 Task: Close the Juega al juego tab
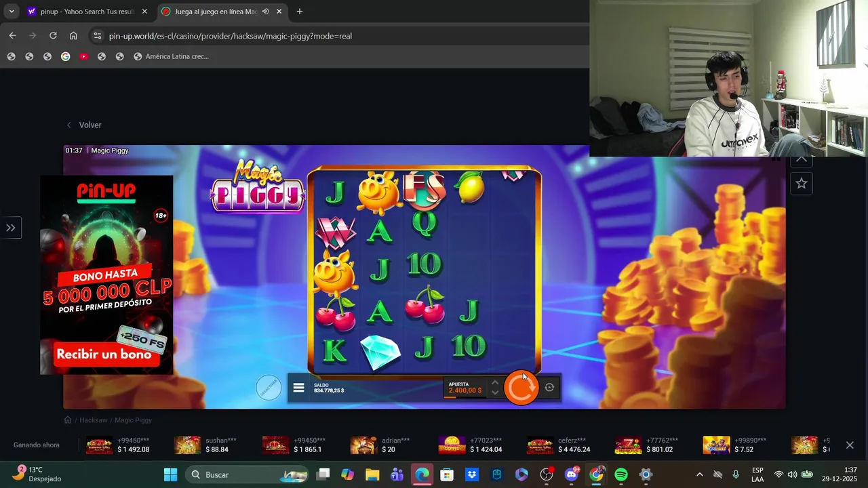[x=279, y=12]
